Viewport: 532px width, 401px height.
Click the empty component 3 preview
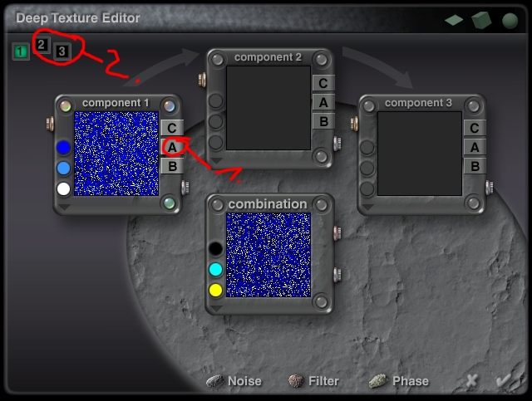click(420, 154)
